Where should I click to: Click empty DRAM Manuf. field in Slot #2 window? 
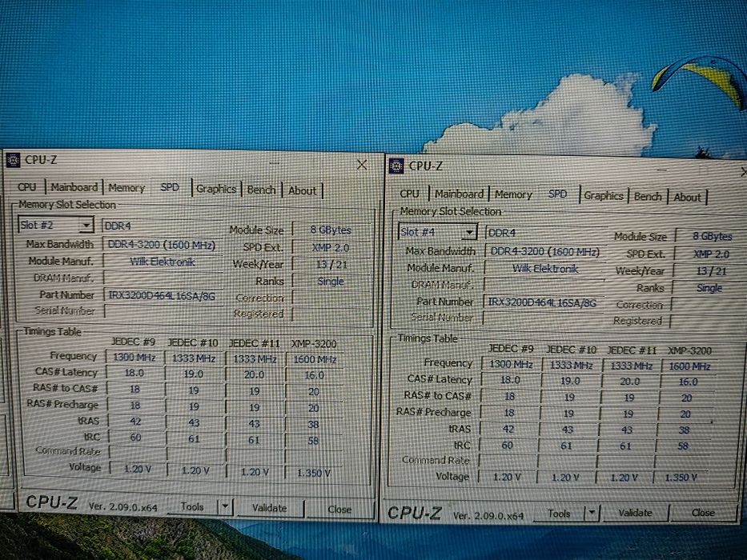(x=162, y=278)
